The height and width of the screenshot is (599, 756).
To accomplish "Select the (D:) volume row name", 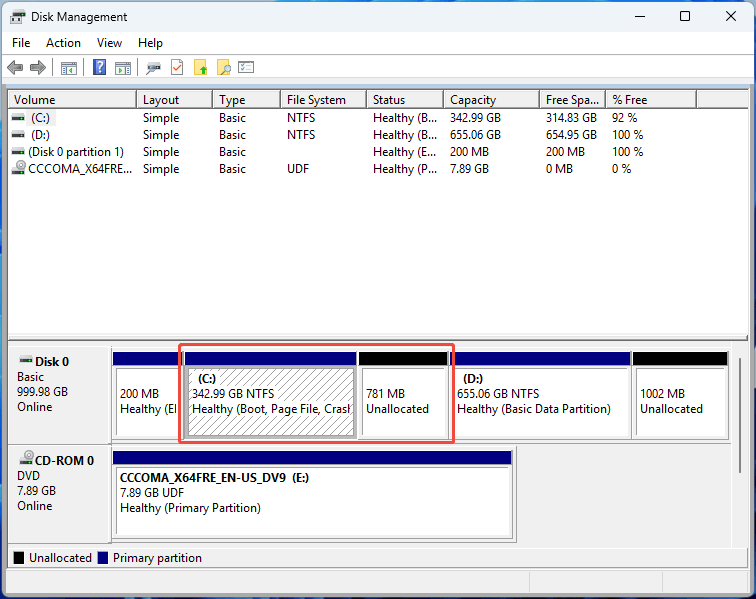I will (x=40, y=135).
